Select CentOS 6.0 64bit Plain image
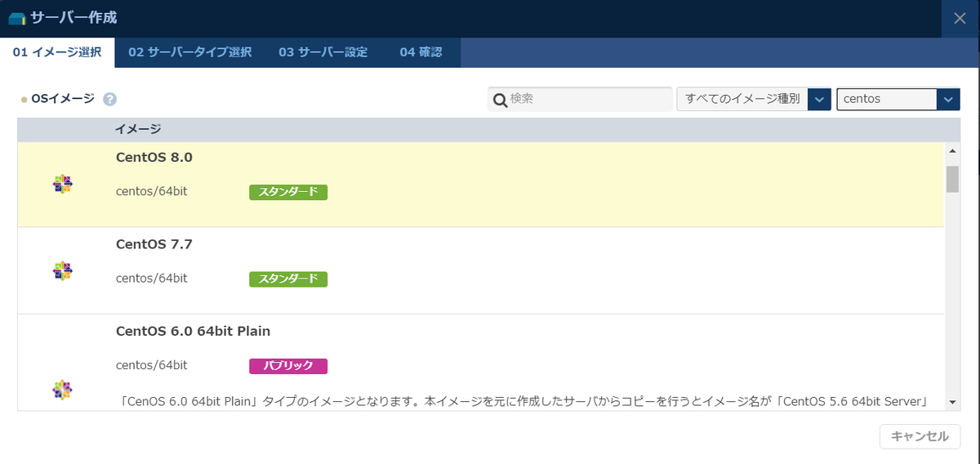 click(x=481, y=362)
